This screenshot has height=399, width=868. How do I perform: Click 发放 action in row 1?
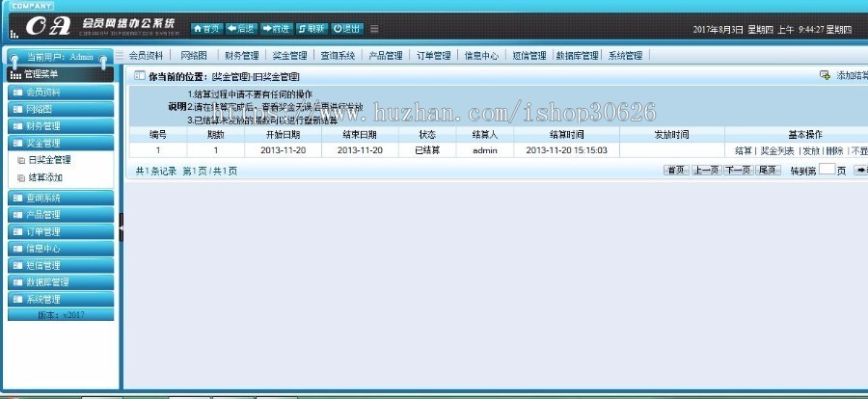811,150
